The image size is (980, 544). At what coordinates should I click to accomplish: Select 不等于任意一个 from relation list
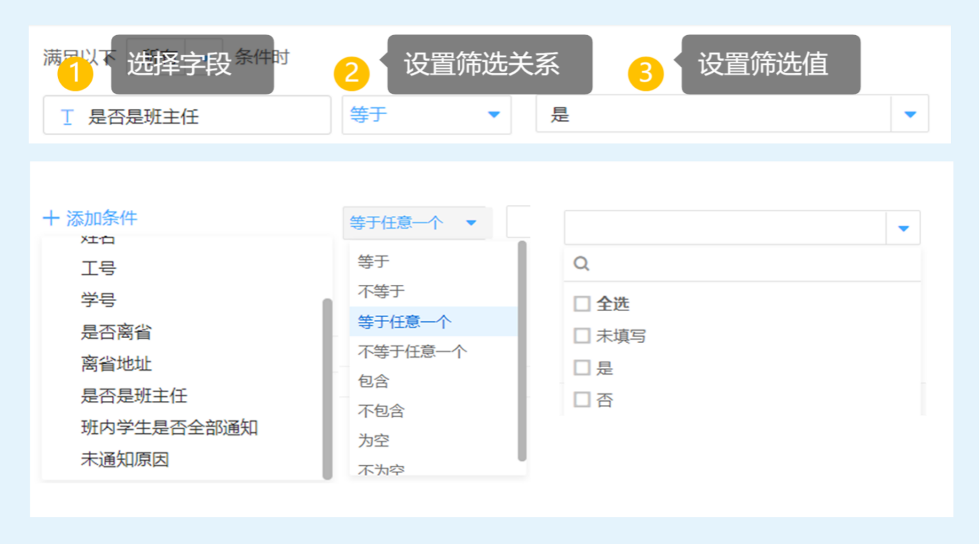[x=412, y=351]
